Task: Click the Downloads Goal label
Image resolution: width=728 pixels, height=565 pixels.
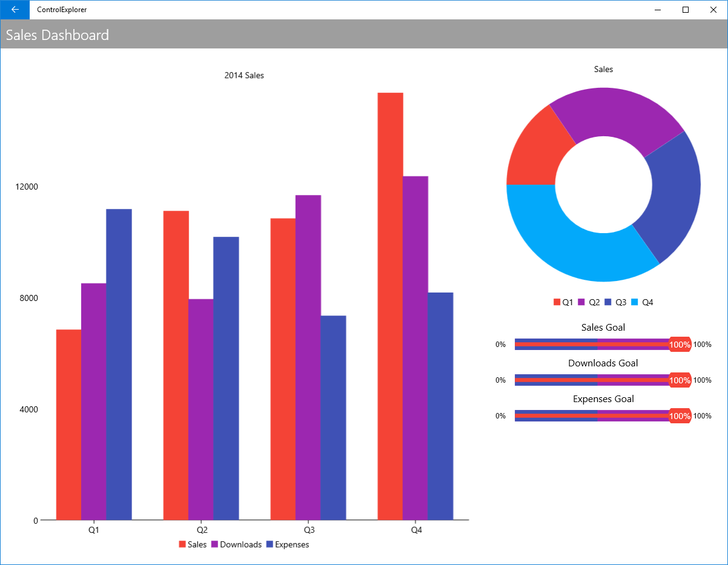Action: pyautogui.click(x=603, y=363)
